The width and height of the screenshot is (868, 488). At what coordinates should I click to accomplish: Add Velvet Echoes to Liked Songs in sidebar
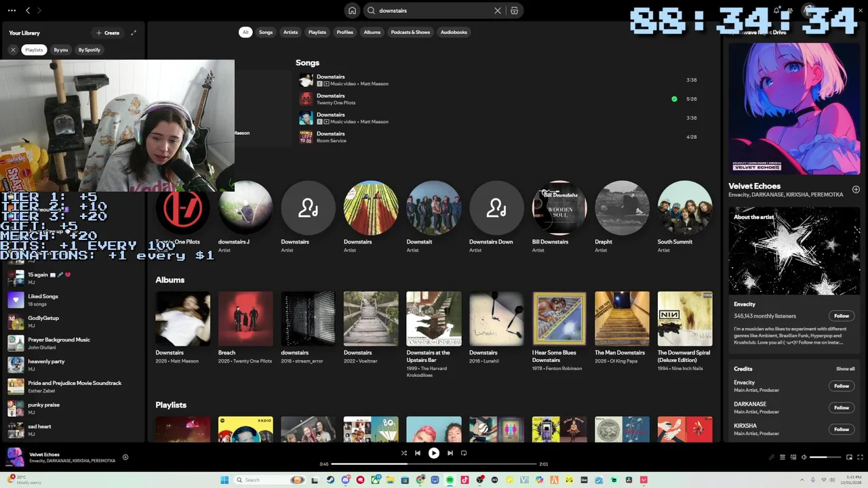coord(856,190)
